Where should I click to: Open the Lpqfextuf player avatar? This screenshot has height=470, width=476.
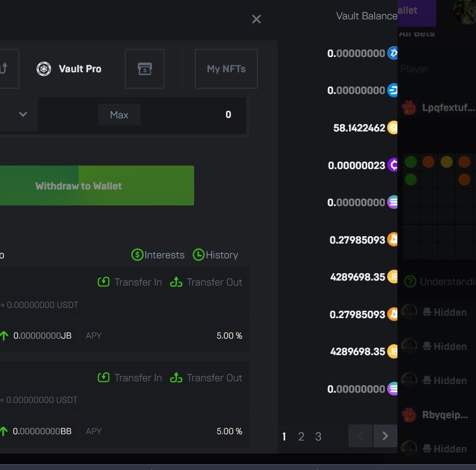409,108
